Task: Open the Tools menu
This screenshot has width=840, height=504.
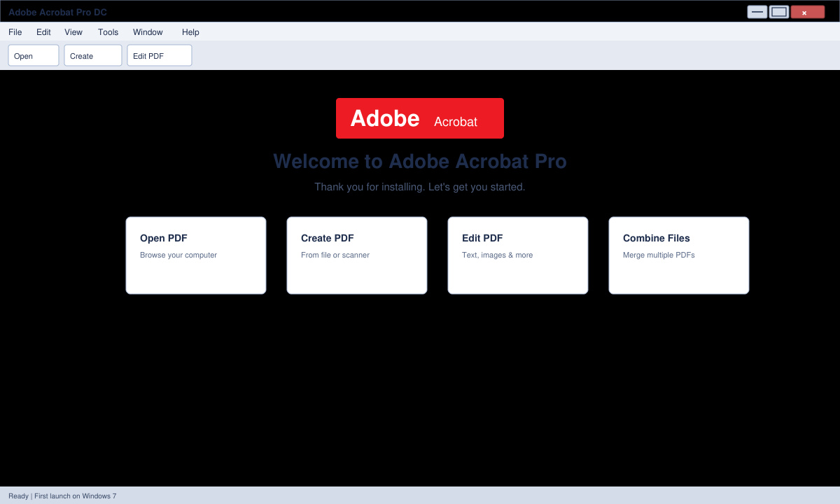Action: point(108,32)
